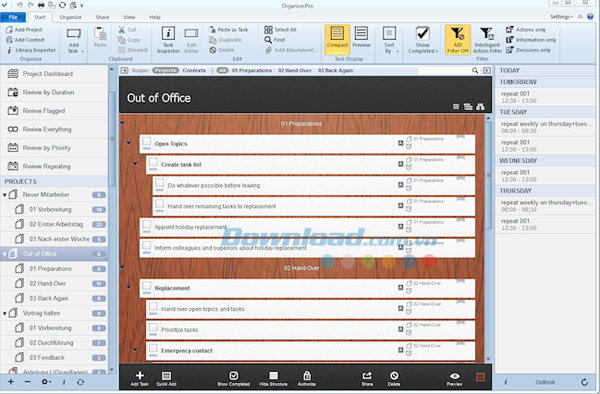The height and width of the screenshot is (394, 600).
Task: Click the Add Project icon
Action: pos(10,30)
